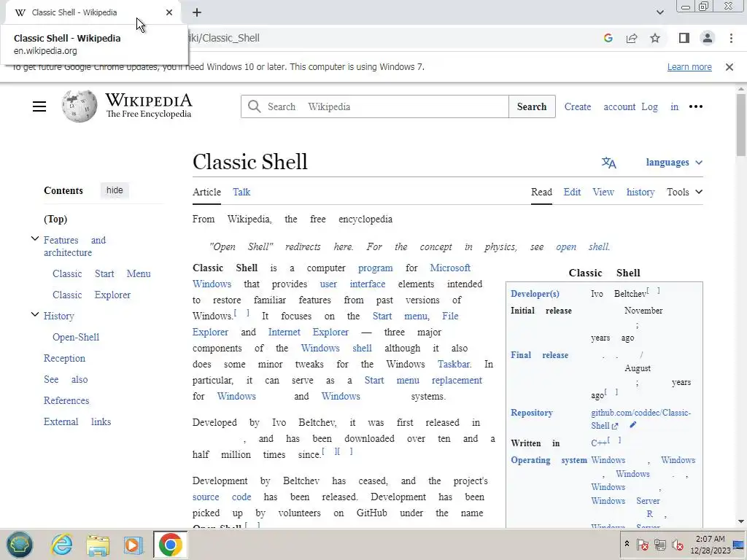Click the Wikipedia globe logo
Screen dimensions: 747x560
pyautogui.click(x=79, y=106)
